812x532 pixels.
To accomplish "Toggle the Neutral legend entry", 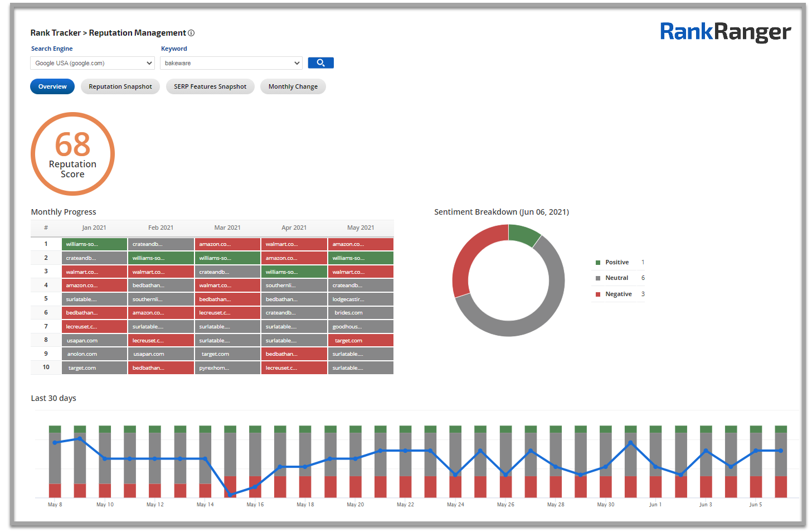I will [x=616, y=277].
